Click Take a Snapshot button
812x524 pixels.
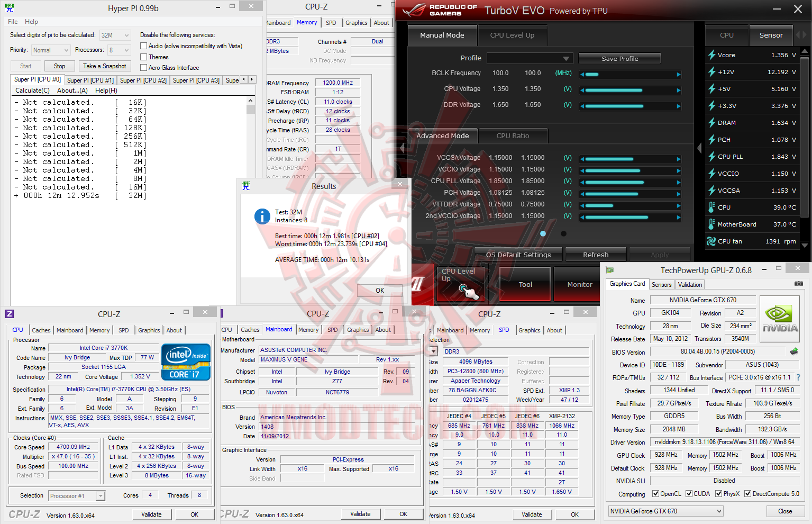[x=105, y=66]
